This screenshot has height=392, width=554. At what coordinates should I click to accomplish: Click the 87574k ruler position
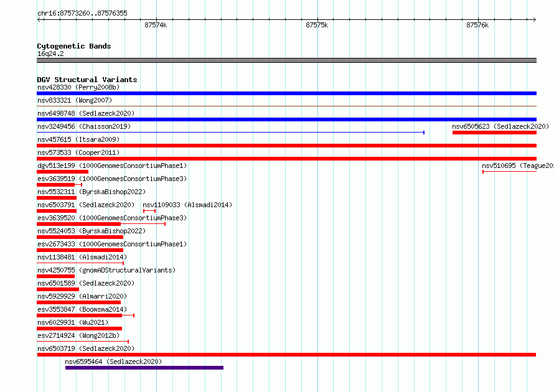(156, 25)
